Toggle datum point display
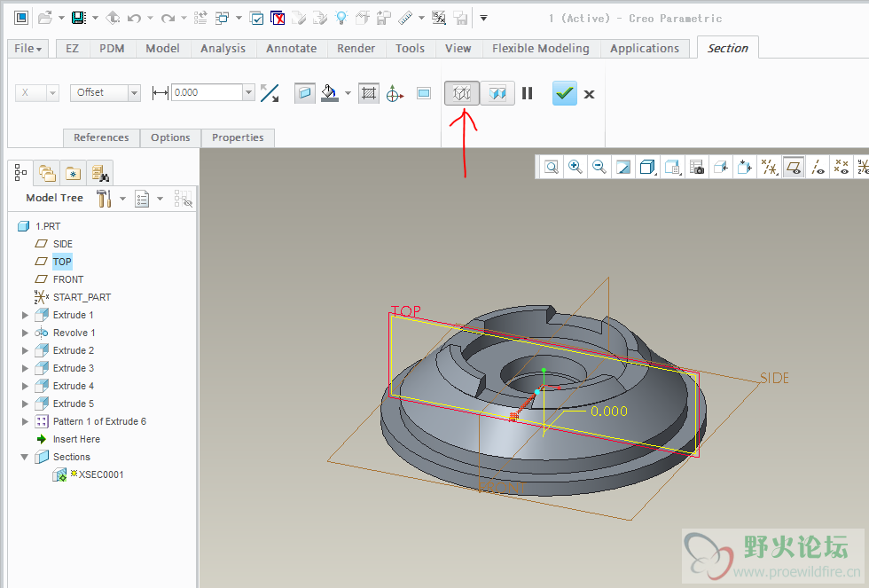 pyautogui.click(x=842, y=167)
